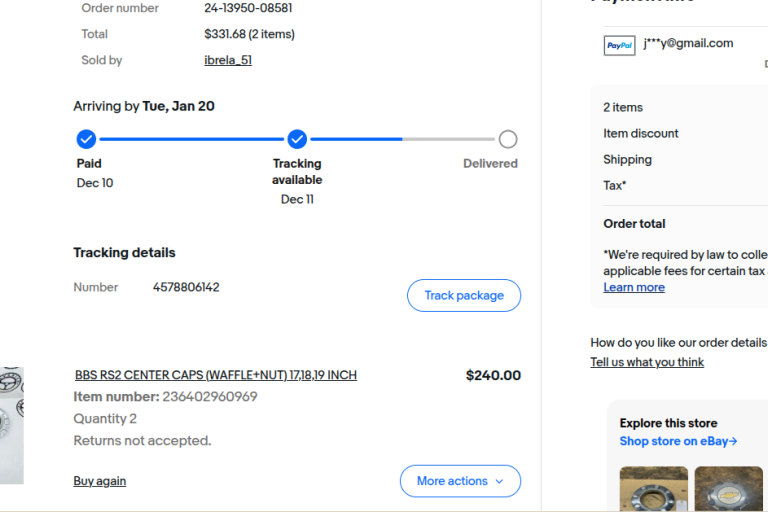This screenshot has width=768, height=512.
Task: Click the Paid checkmark status icon
Action: (87, 139)
